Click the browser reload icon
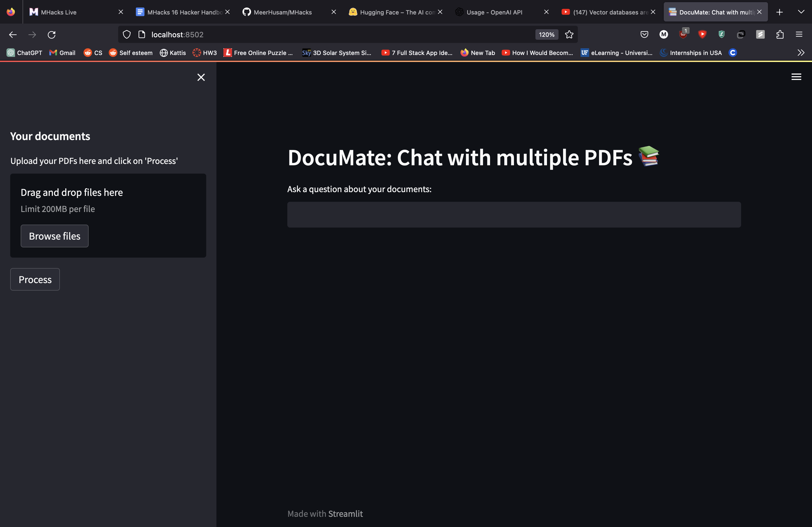Image resolution: width=812 pixels, height=527 pixels. [52, 34]
